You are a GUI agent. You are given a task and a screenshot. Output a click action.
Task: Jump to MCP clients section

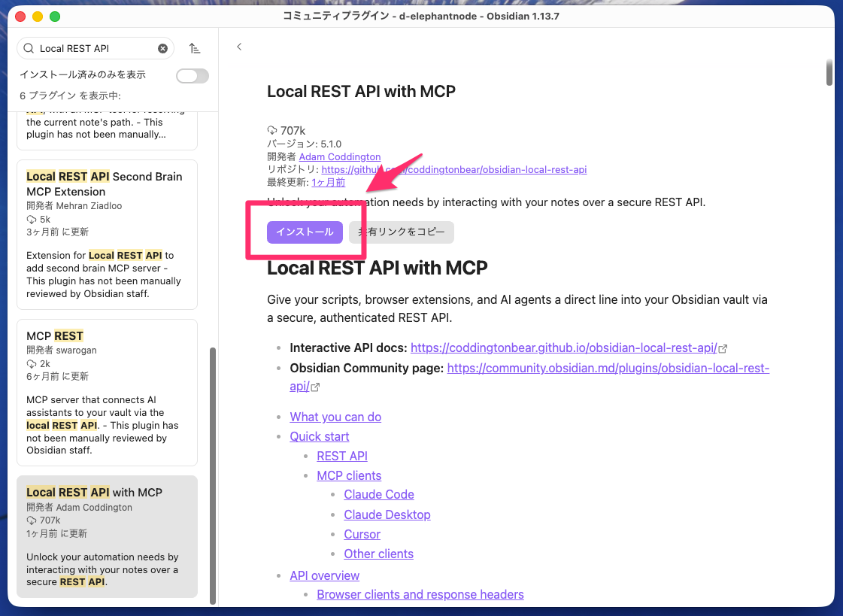[349, 475]
